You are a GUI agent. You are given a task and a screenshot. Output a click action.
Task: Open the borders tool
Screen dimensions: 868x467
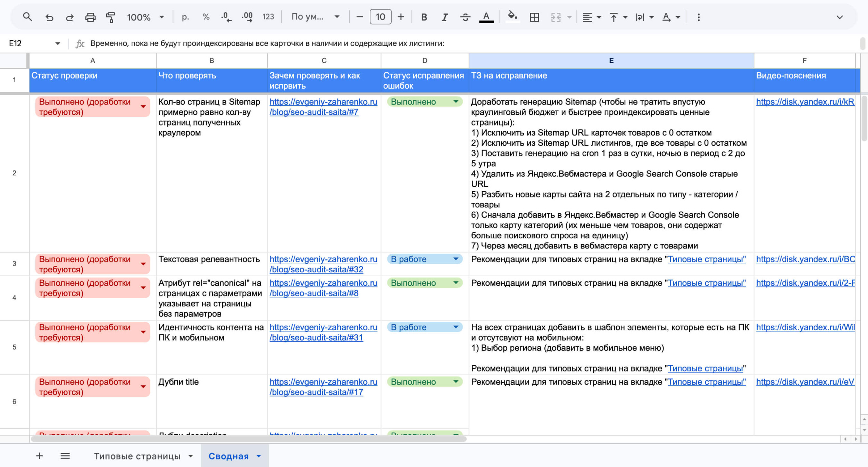point(534,17)
